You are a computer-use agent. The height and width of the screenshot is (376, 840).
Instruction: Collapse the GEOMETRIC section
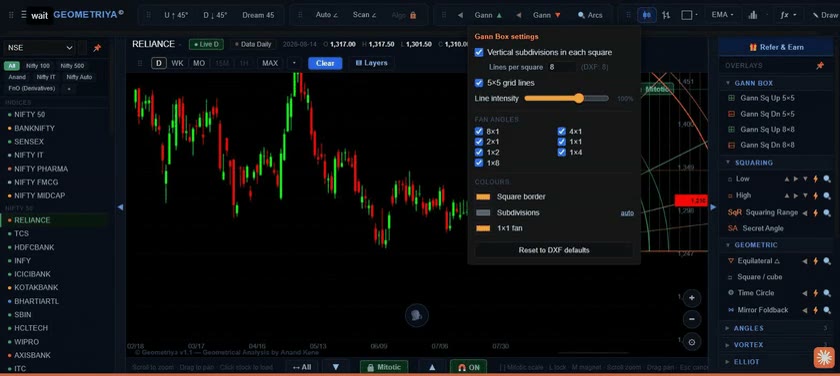(728, 245)
